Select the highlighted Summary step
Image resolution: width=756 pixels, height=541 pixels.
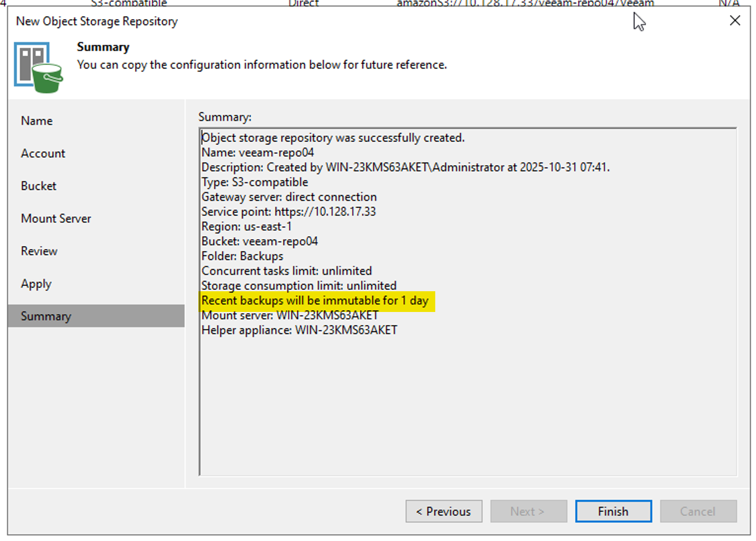point(46,316)
